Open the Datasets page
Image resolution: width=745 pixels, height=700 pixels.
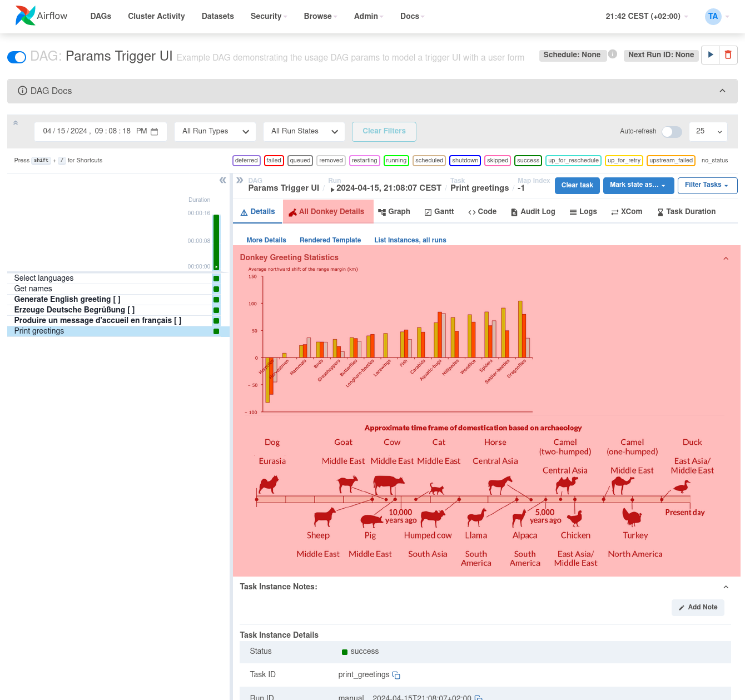(x=218, y=16)
